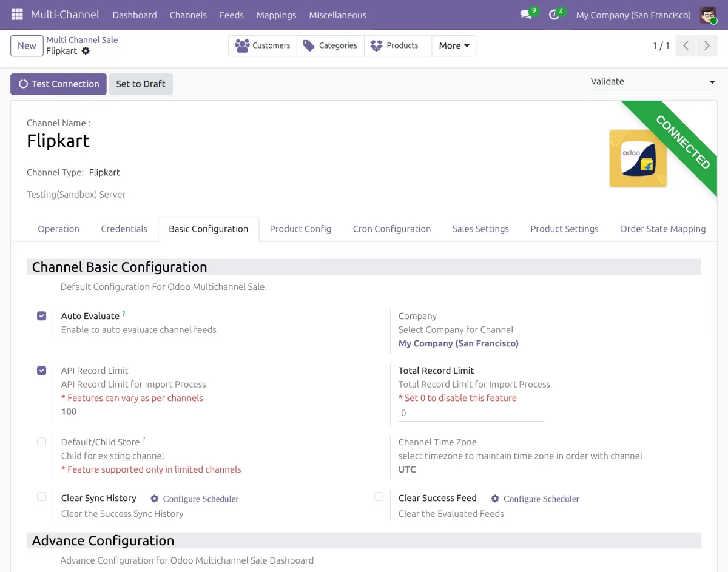Open the Mappings menu
This screenshot has height=572, width=728.
click(276, 15)
